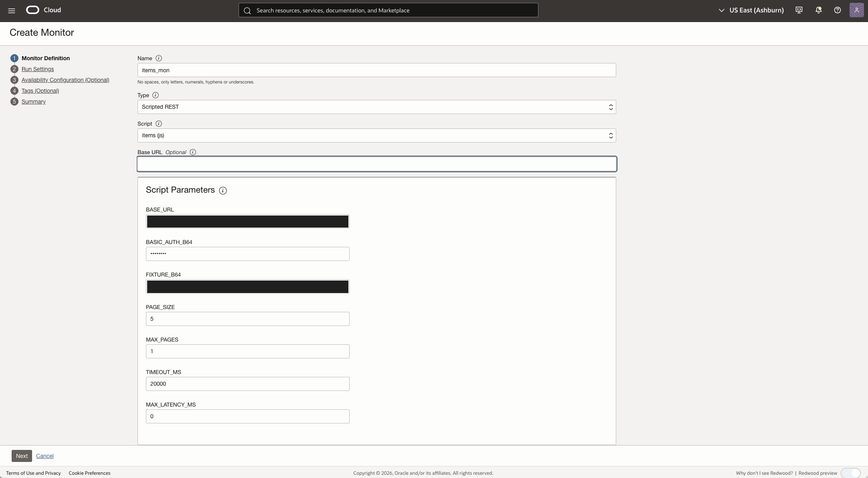Go to Summary step
868x478 pixels.
click(33, 102)
